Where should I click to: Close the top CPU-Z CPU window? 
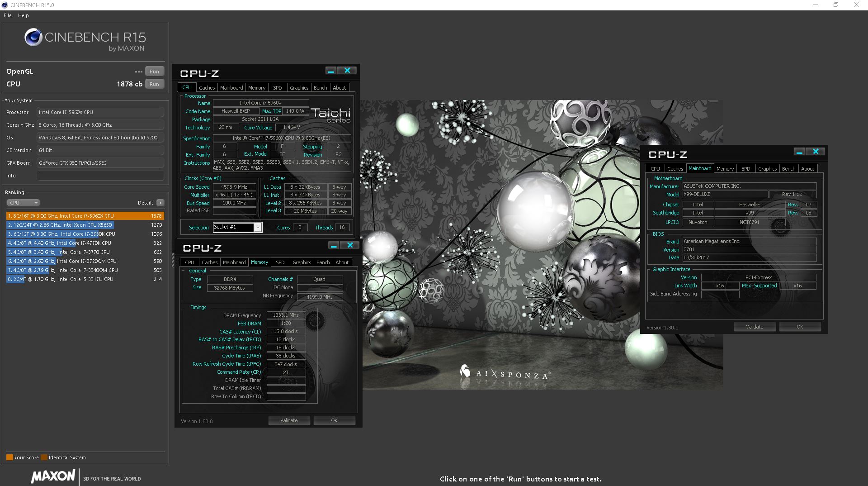click(x=347, y=71)
